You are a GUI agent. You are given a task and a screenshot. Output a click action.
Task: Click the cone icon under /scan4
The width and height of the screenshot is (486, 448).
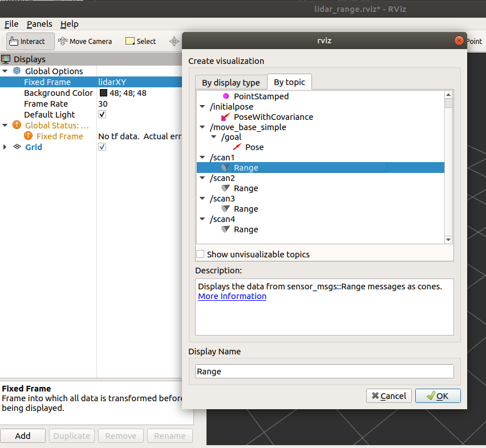click(226, 229)
